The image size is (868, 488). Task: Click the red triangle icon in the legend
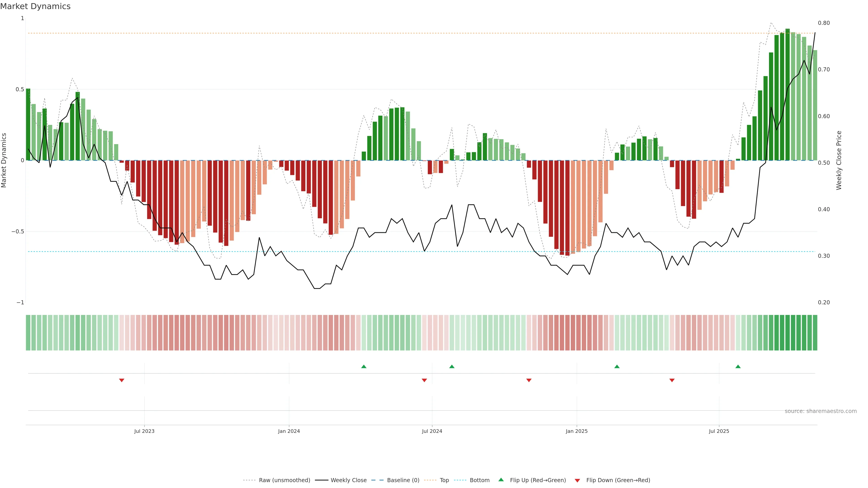click(577, 481)
